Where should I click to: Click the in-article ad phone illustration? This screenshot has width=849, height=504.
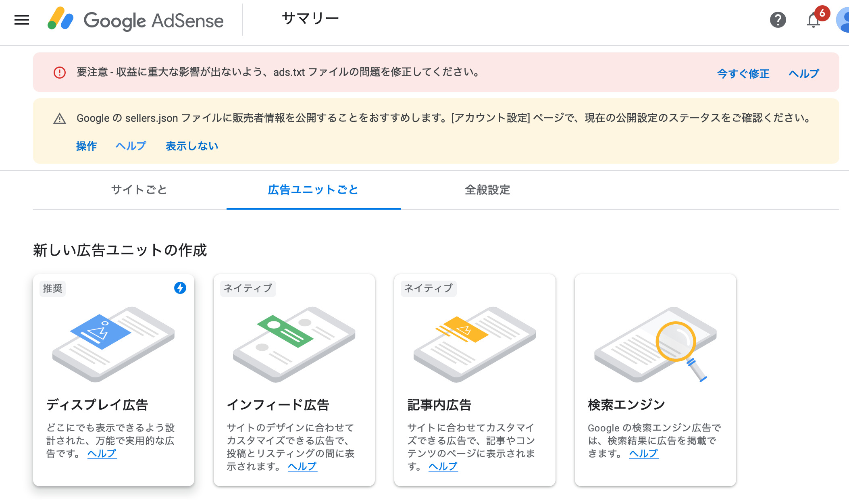[x=474, y=344]
